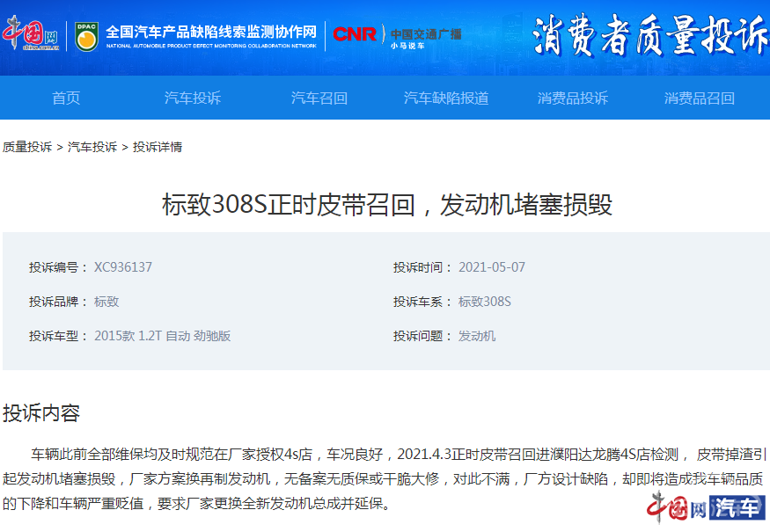Image resolution: width=770 pixels, height=532 pixels.
Task: Open the 汽车召回 navigation tab
Action: 319,98
